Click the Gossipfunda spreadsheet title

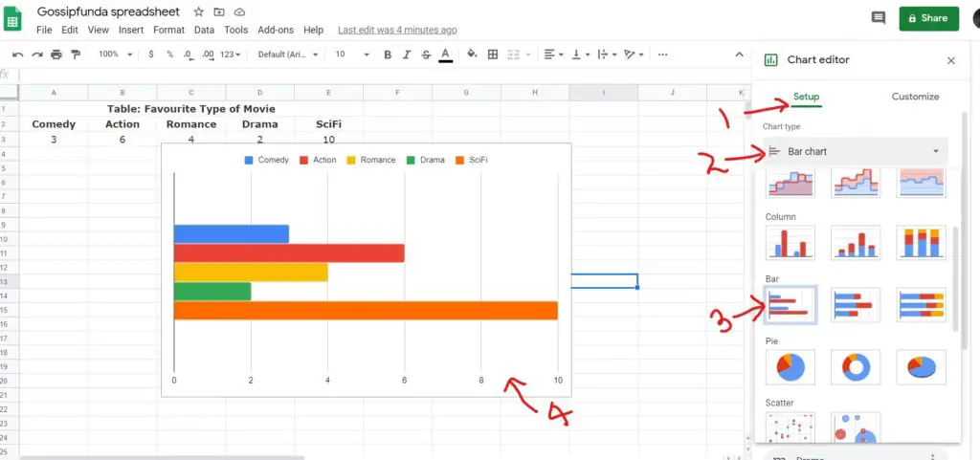108,11
